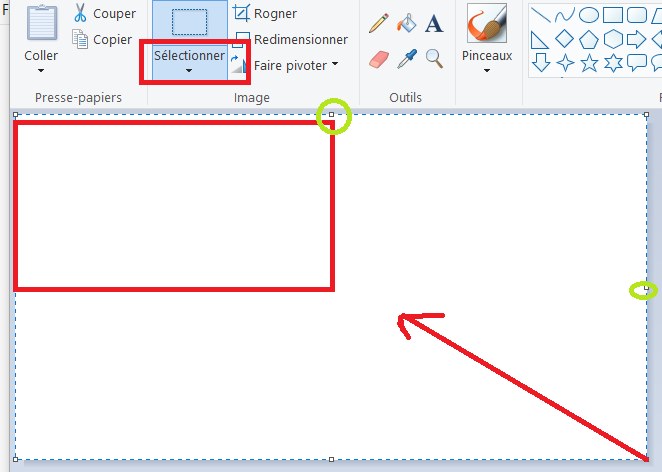Expand the Pinceaux dropdown arrow

coord(487,70)
